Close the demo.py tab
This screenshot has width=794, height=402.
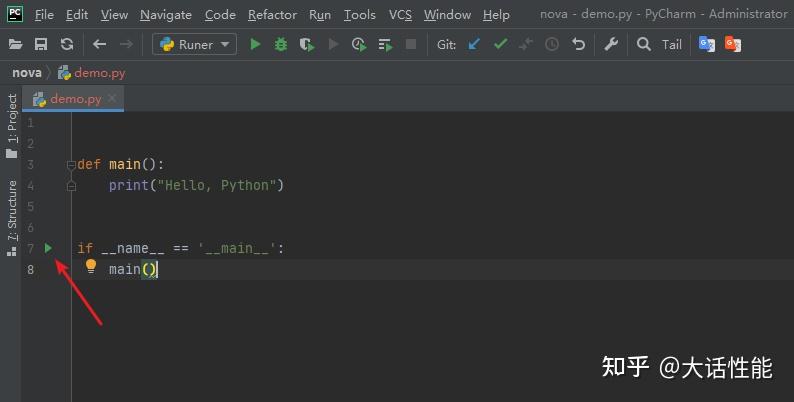coord(112,98)
